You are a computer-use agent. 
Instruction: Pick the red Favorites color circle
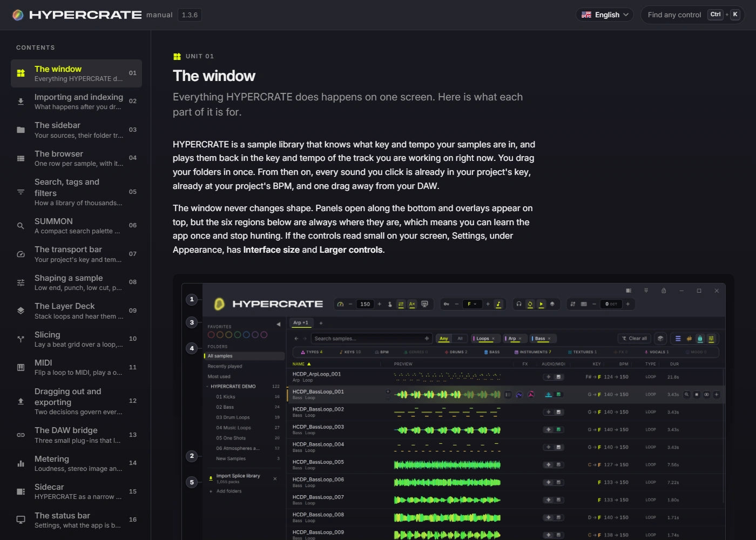click(211, 335)
